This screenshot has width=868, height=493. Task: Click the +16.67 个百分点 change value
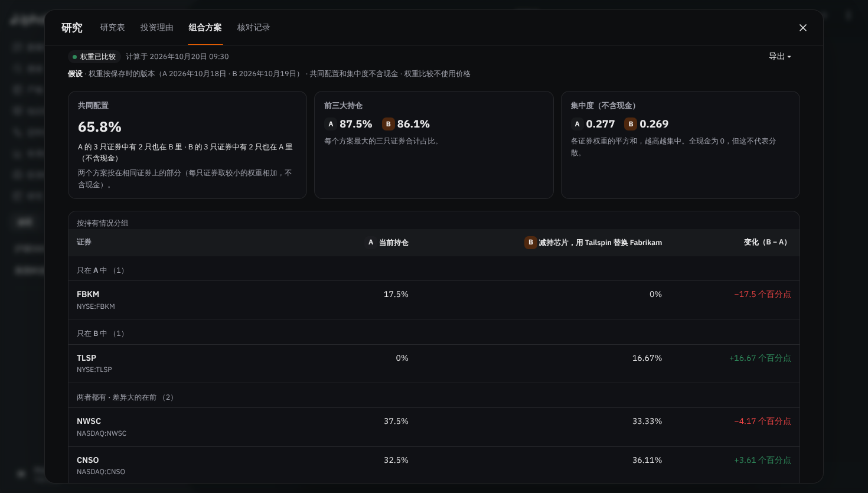click(x=760, y=358)
